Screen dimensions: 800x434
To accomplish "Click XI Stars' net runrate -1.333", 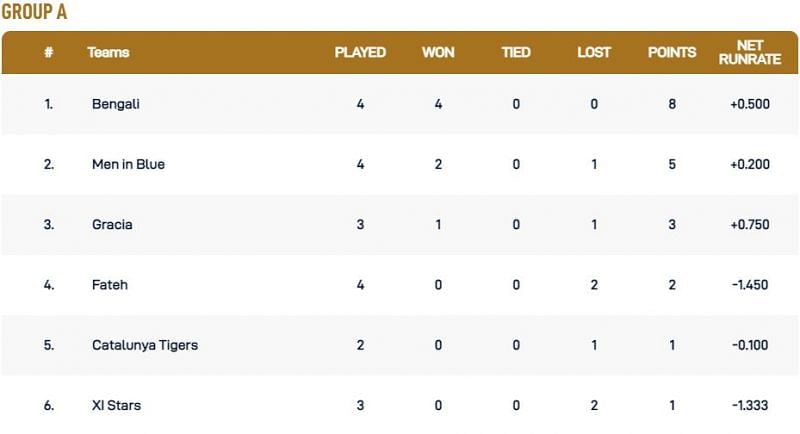I will click(749, 405).
